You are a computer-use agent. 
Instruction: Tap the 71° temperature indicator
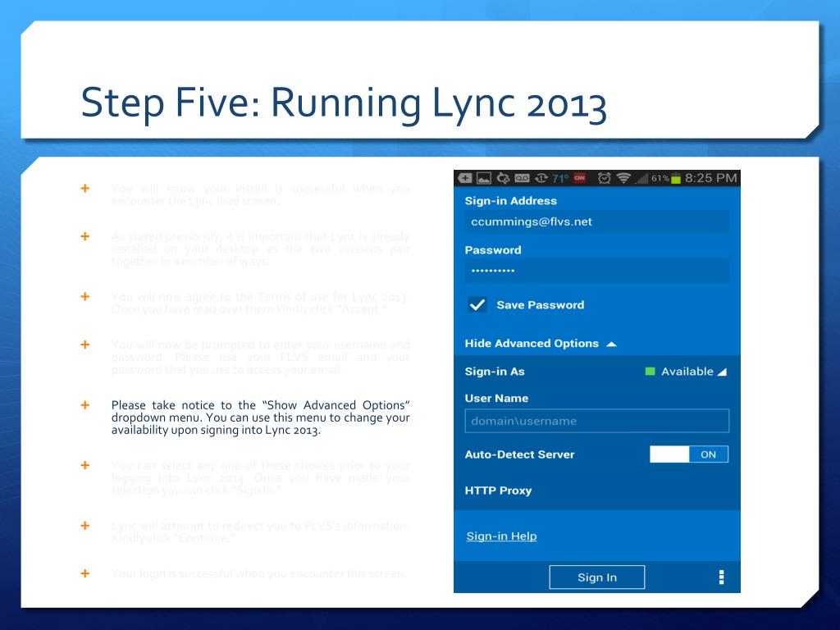tap(560, 178)
